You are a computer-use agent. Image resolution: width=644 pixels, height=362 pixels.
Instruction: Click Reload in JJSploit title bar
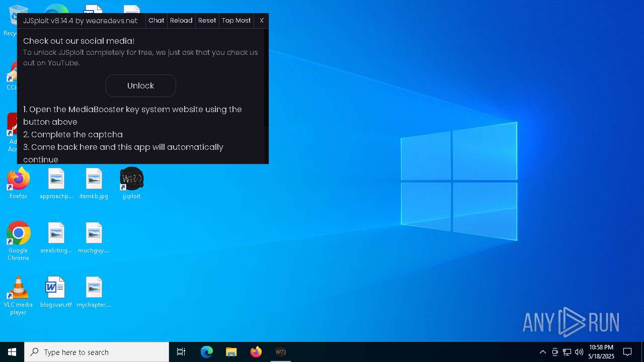coord(181,21)
